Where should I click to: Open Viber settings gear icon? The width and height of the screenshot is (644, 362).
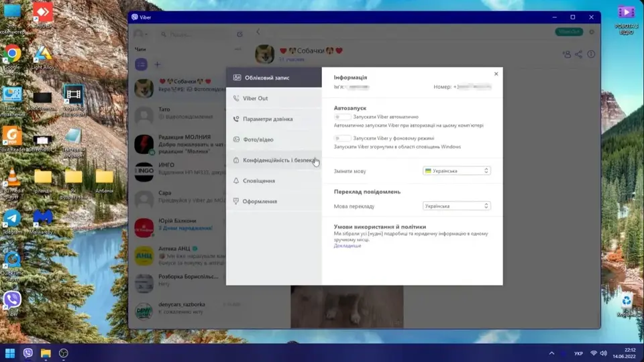click(592, 32)
